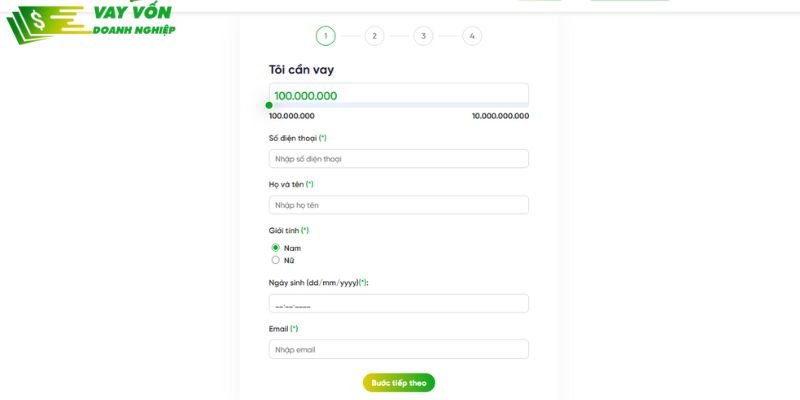This screenshot has width=800, height=400.
Task: Click the green loan amount slider handle
Action: pos(269,105)
